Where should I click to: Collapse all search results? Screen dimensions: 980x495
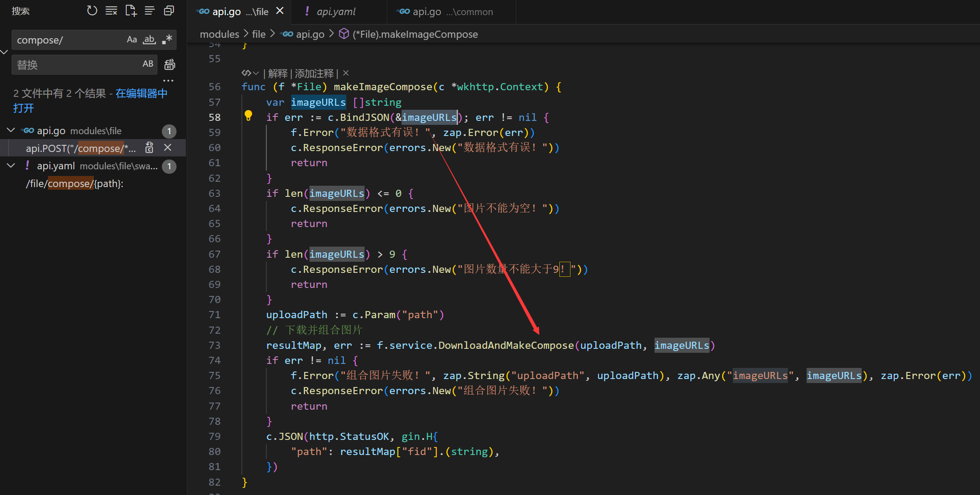coord(169,11)
